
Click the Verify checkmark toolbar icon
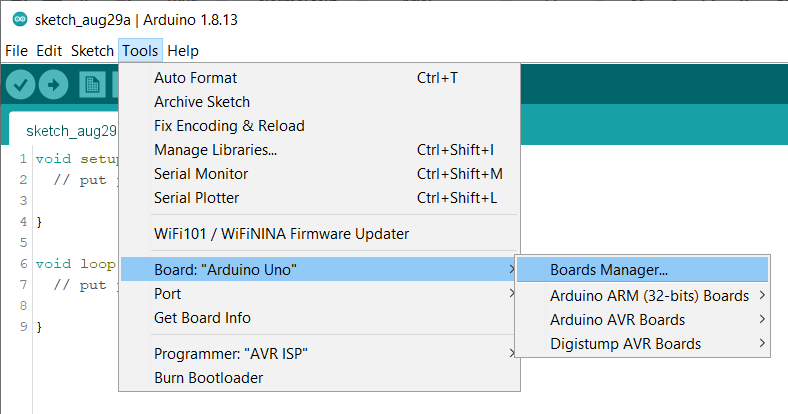20,86
